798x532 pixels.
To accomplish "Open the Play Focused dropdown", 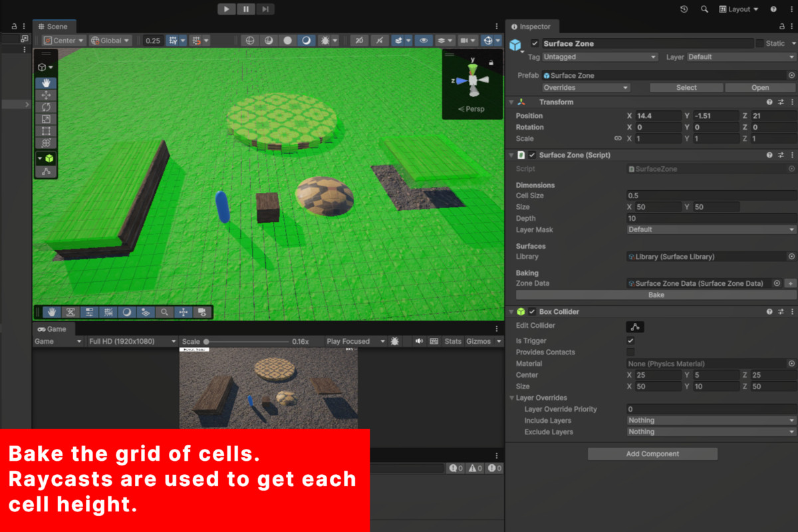I will pos(355,341).
